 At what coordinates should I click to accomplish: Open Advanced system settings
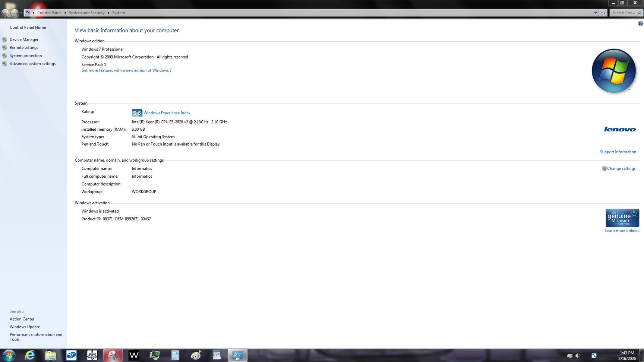coord(32,64)
